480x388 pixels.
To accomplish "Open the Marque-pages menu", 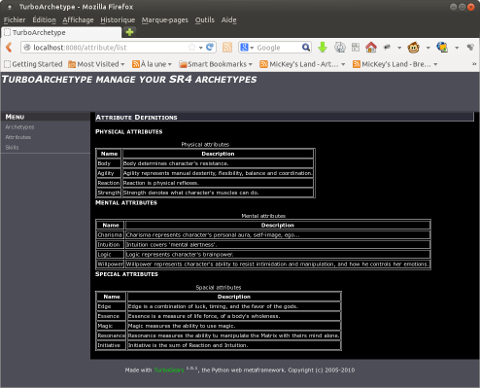I will [165, 20].
